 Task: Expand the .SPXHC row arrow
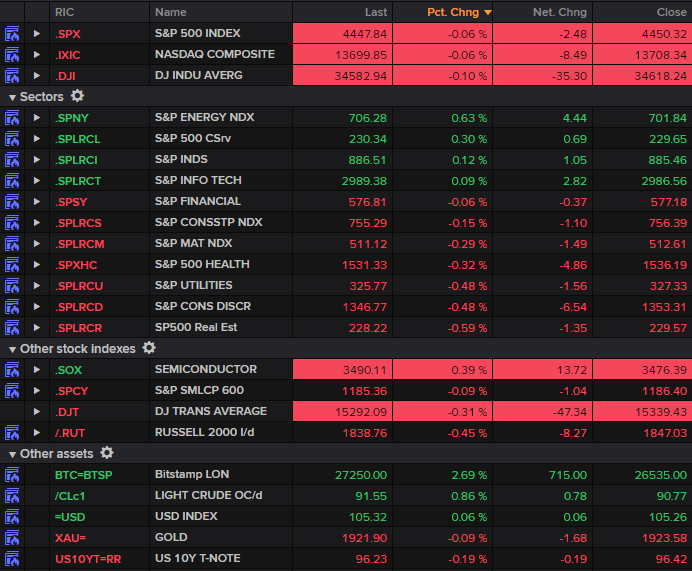pyautogui.click(x=37, y=265)
